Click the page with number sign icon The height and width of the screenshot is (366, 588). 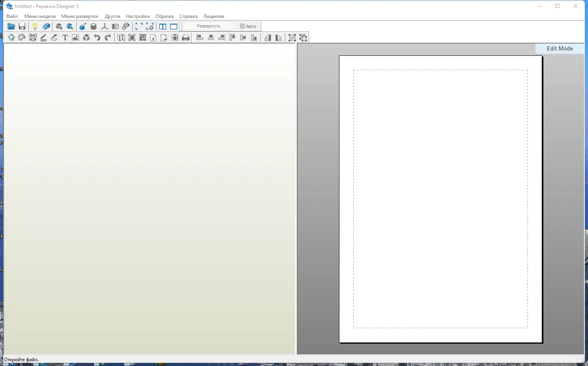click(x=153, y=37)
